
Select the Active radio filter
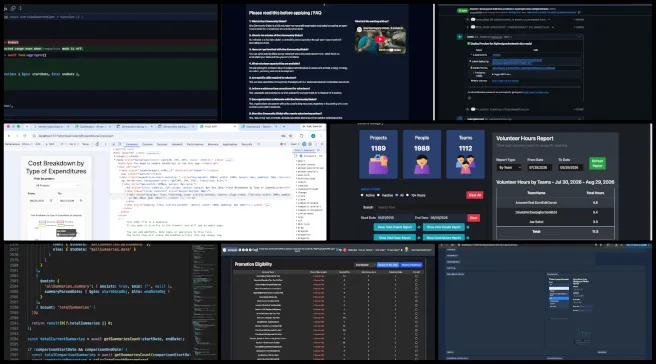click(x=362, y=195)
